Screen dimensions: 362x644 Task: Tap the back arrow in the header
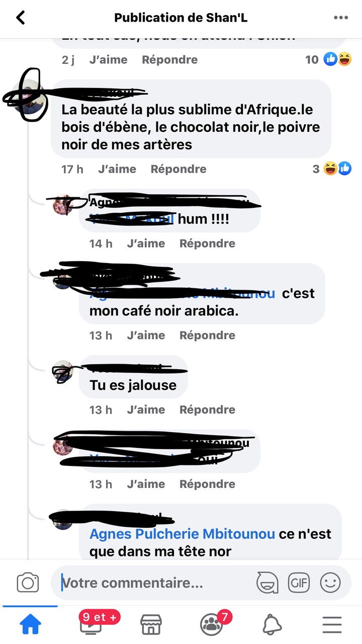[x=21, y=18]
